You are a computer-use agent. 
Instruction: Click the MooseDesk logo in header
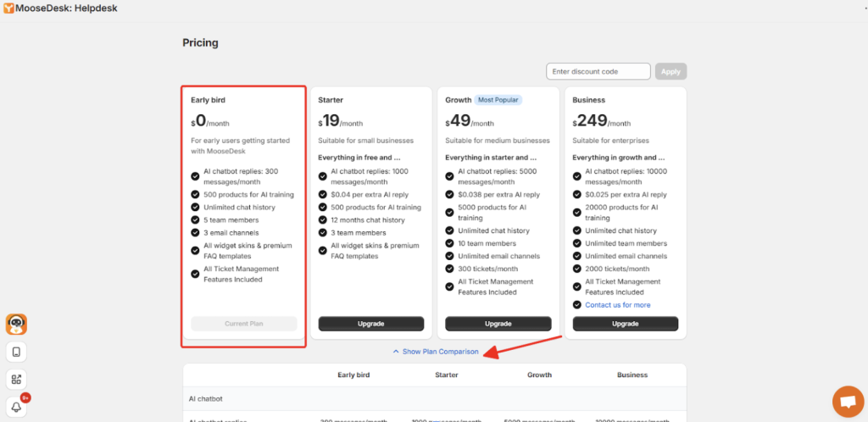click(x=8, y=8)
